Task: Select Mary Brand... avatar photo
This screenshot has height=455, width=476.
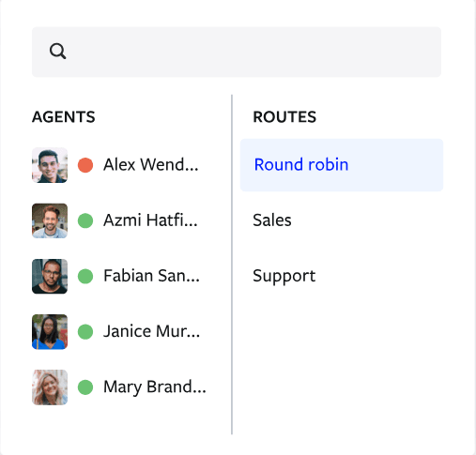Action: [x=50, y=387]
